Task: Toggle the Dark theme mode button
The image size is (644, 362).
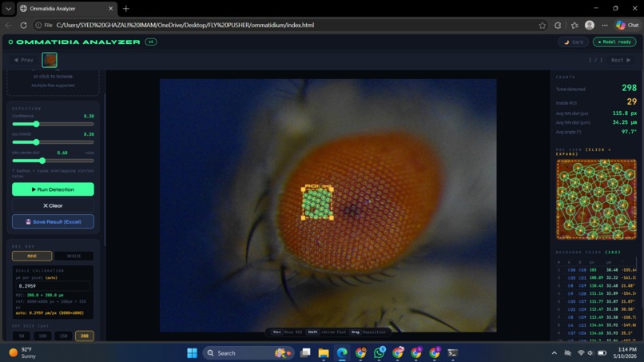Action: [x=574, y=42]
